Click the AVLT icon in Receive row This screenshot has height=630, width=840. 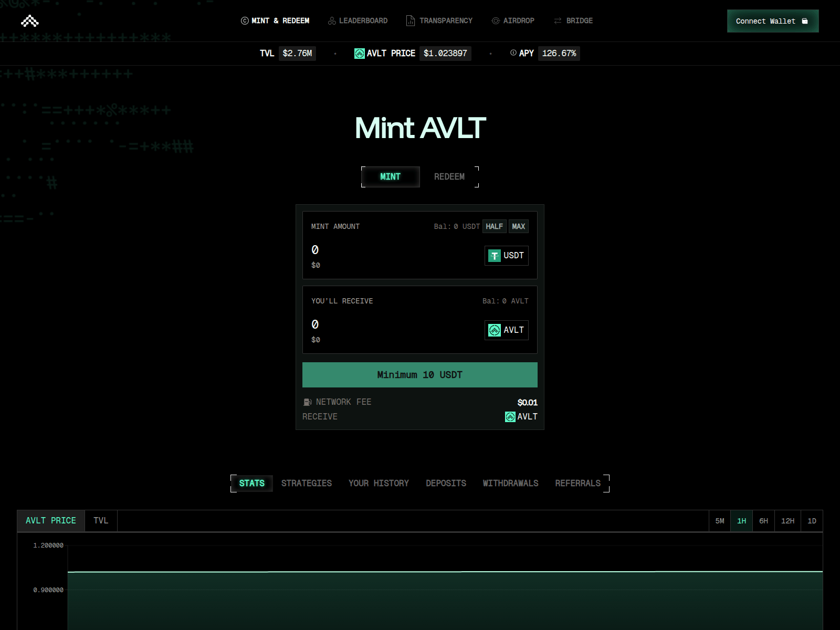point(510,417)
